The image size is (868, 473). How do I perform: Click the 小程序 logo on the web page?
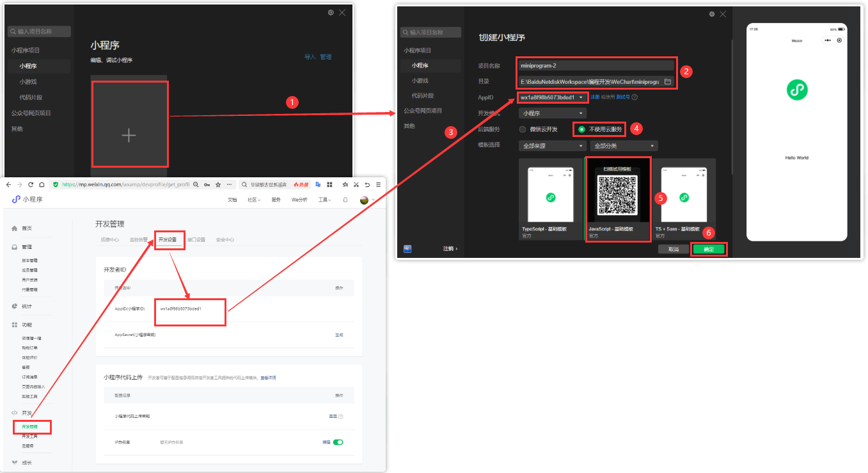pyautogui.click(x=27, y=200)
